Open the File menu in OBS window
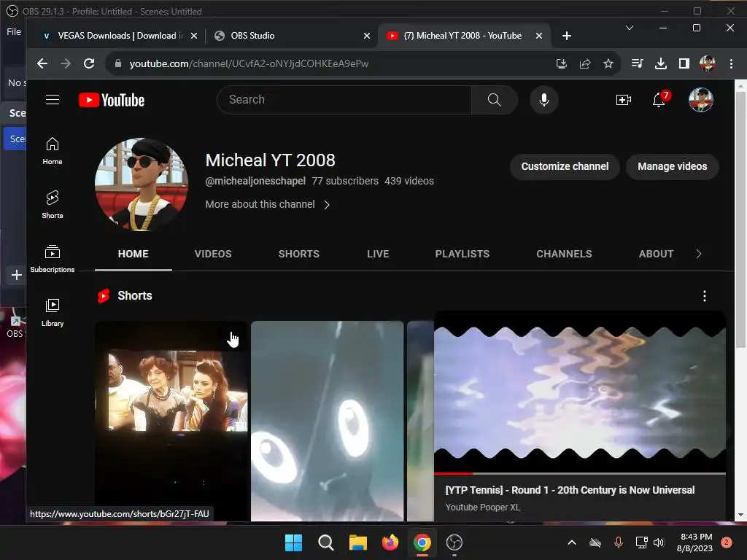Viewport: 747px width, 560px height. pos(14,31)
